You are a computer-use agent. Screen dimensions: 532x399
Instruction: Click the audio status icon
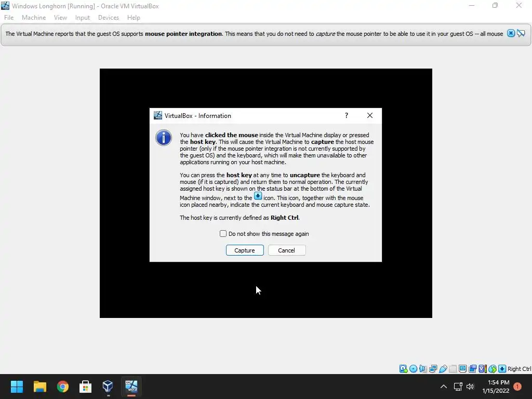click(x=423, y=369)
